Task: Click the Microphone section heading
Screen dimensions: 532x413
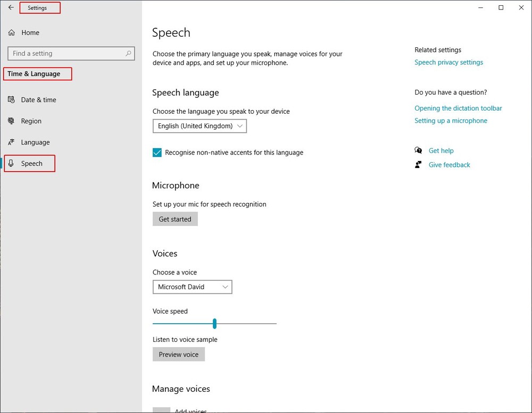Action: pos(176,186)
